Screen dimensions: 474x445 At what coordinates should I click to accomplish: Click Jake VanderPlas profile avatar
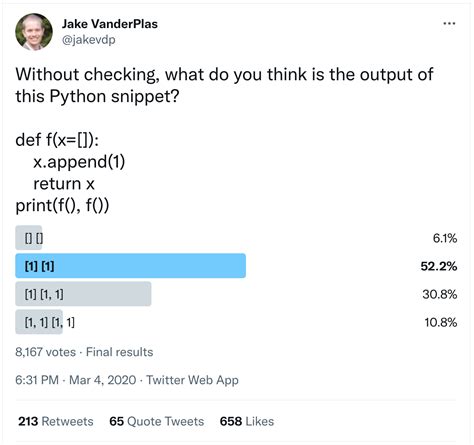[x=34, y=32]
